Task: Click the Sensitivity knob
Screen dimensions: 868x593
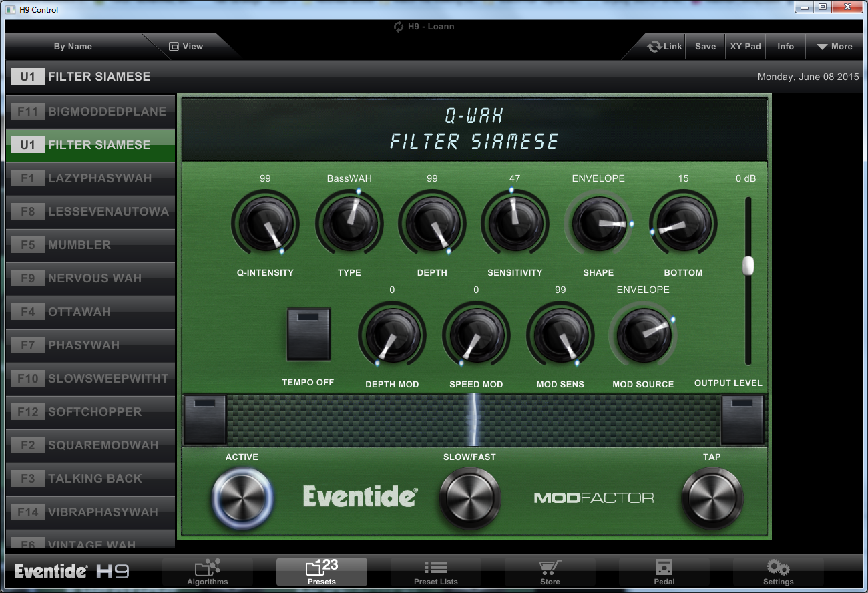Action: point(515,223)
